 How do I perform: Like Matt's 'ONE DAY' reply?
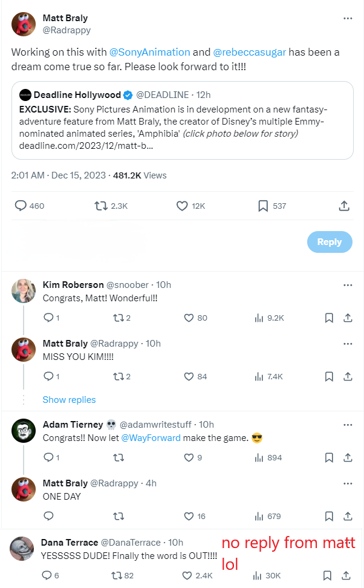(188, 516)
